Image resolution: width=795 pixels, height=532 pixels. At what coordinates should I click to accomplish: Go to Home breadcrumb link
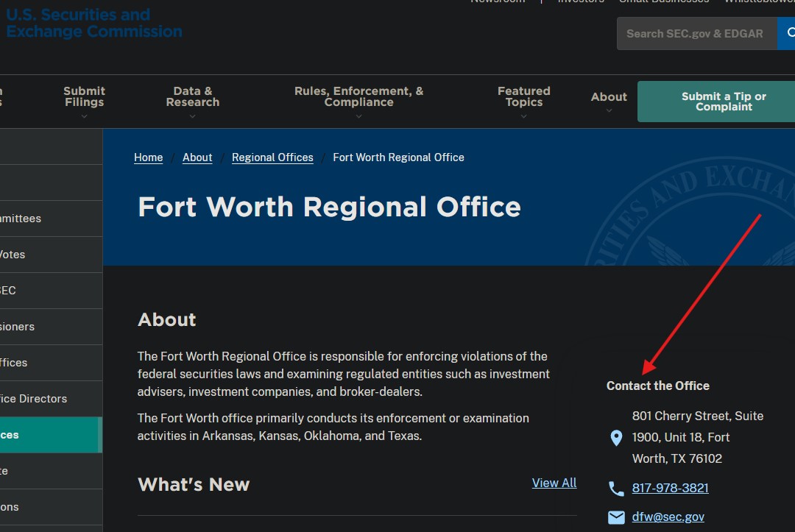[x=149, y=157]
